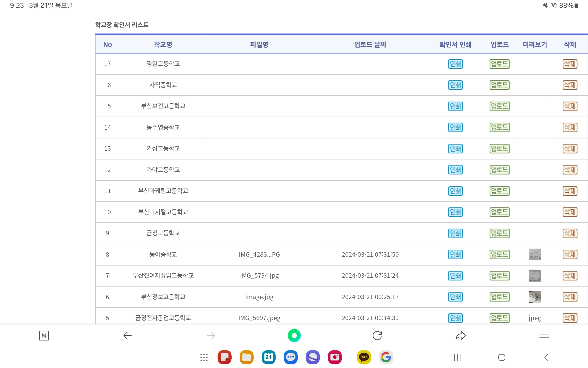Open My Files orange folder app
The width and height of the screenshot is (588, 368).
(x=247, y=357)
